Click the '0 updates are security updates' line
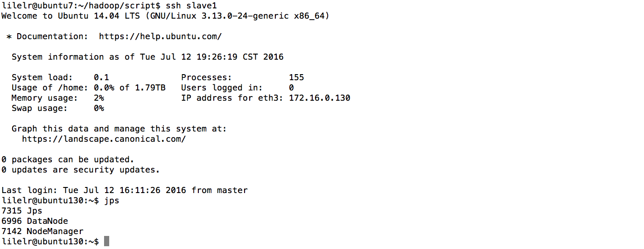 click(80, 170)
